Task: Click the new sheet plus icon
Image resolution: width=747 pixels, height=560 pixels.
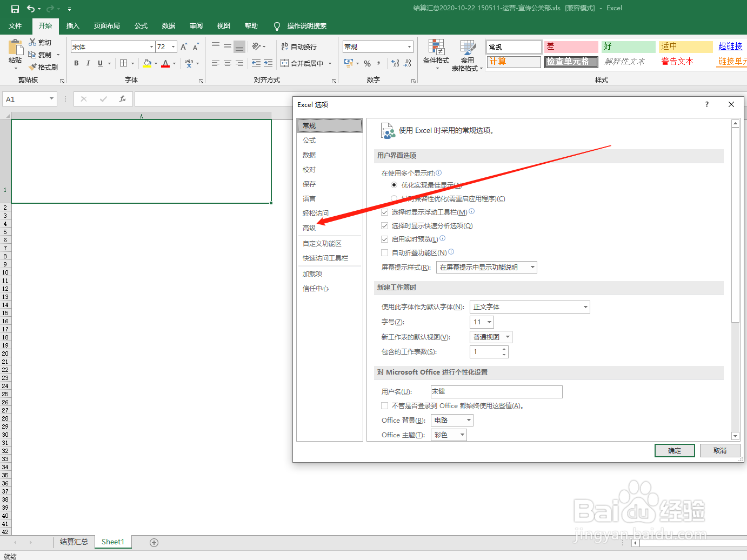Action: (x=154, y=542)
